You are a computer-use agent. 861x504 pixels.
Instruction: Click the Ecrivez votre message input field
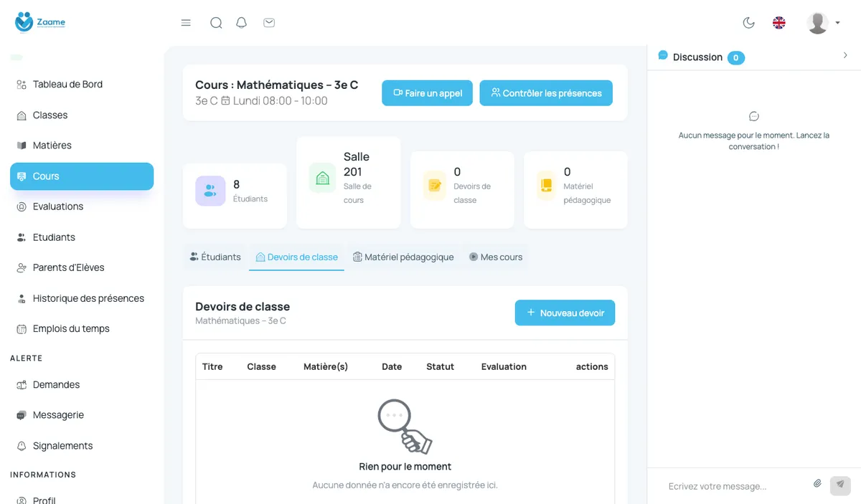point(736,486)
